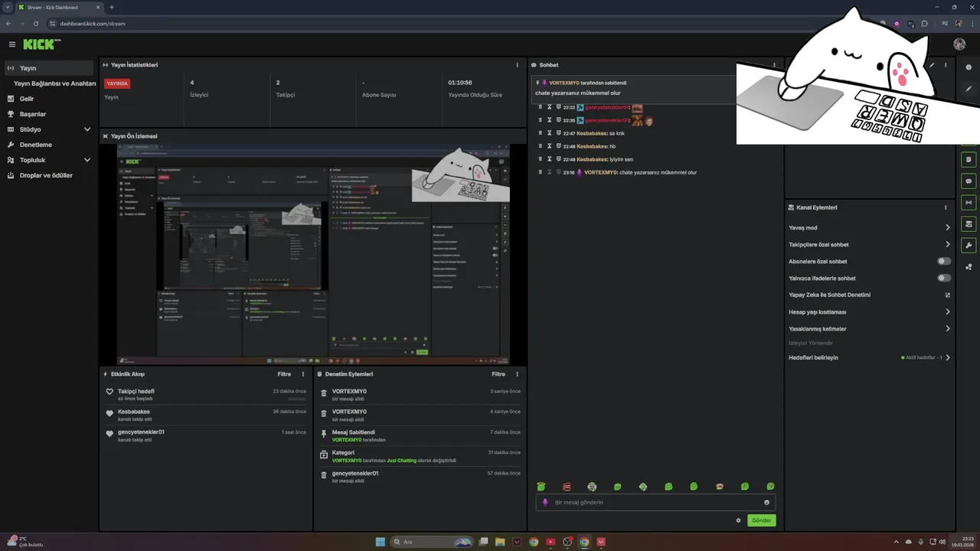Click the Windows taskbar search box
This screenshot has height=551, width=980.
pyautogui.click(x=433, y=542)
